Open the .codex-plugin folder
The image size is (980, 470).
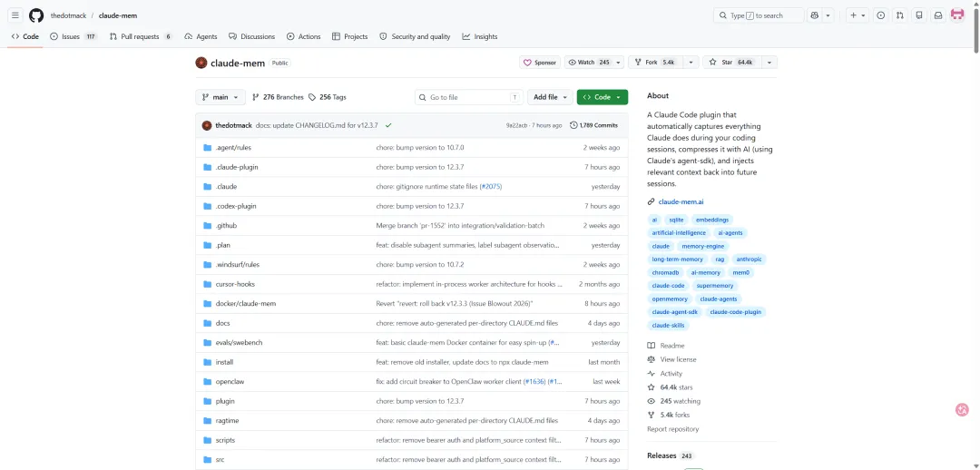click(236, 206)
